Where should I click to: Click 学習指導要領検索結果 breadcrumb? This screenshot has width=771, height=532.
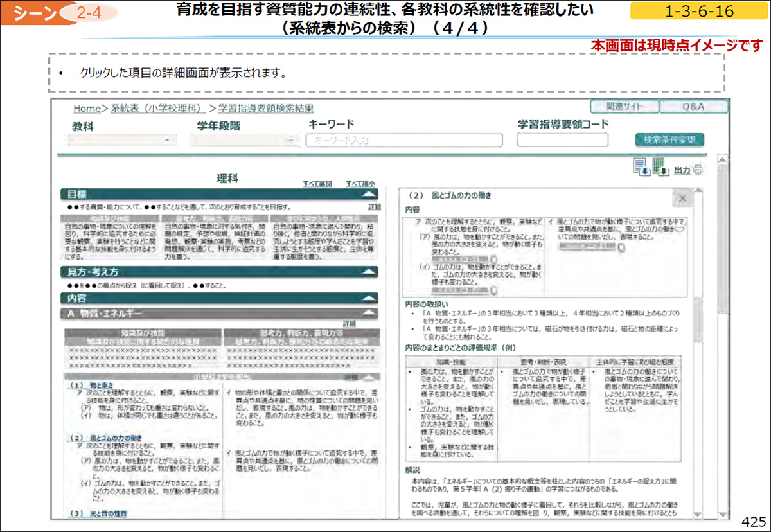(266, 109)
